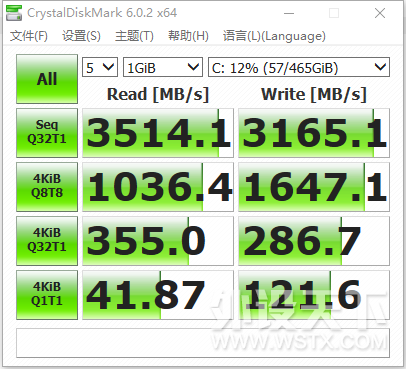Open the 设置(S) menu
Screen dimensions: 406x369
point(81,36)
